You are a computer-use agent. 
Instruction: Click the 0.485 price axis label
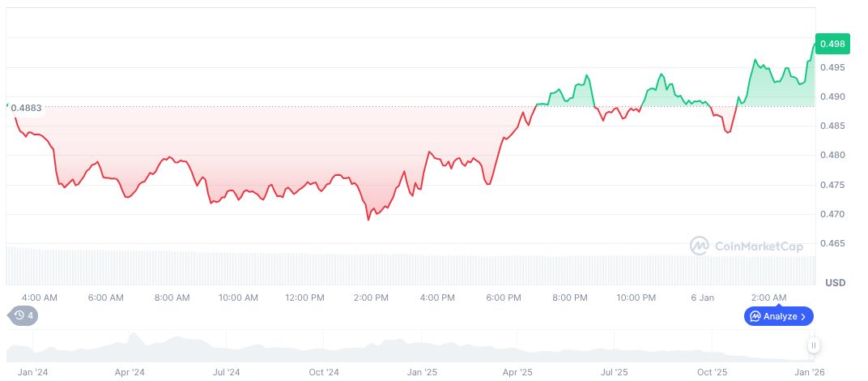[832, 126]
